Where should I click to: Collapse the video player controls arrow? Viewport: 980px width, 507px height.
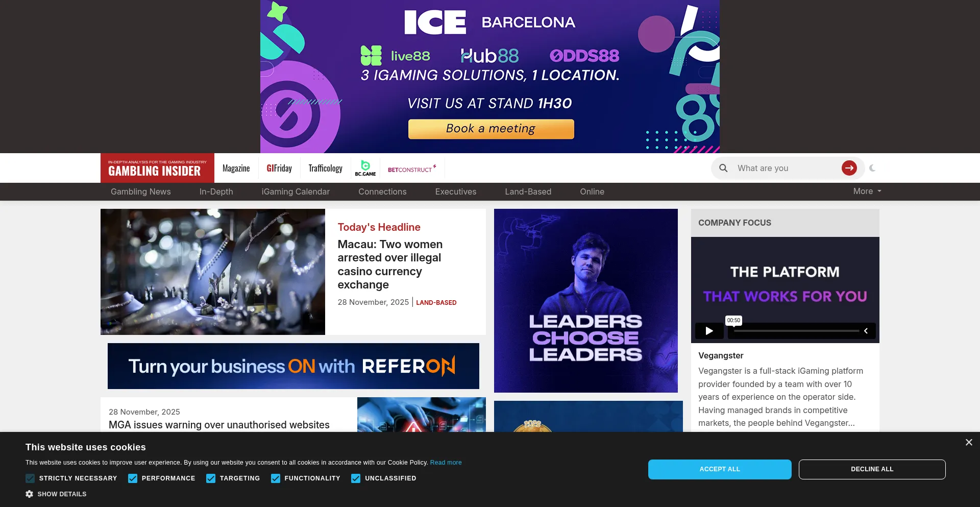click(x=866, y=331)
